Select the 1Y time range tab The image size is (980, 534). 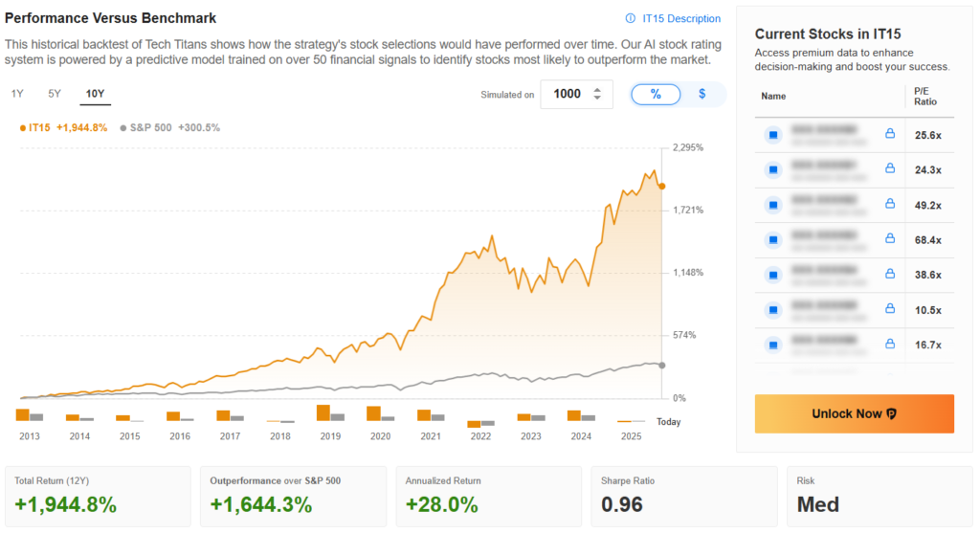pos(18,94)
